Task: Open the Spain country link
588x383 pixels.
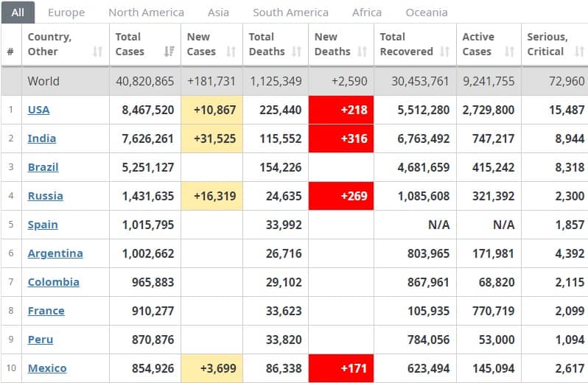Action: (43, 225)
